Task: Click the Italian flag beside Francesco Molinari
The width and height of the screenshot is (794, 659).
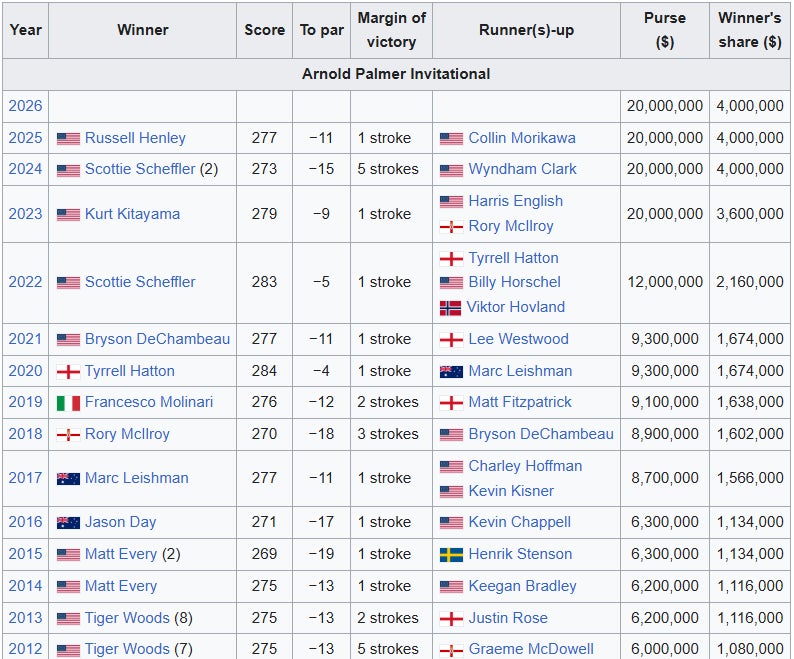Action: pos(68,402)
